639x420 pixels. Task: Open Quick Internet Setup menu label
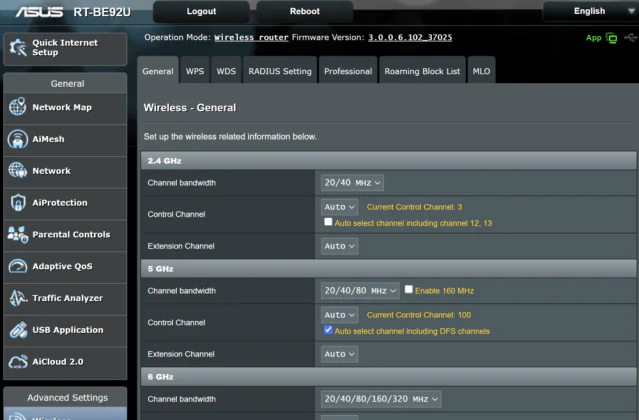click(x=65, y=48)
